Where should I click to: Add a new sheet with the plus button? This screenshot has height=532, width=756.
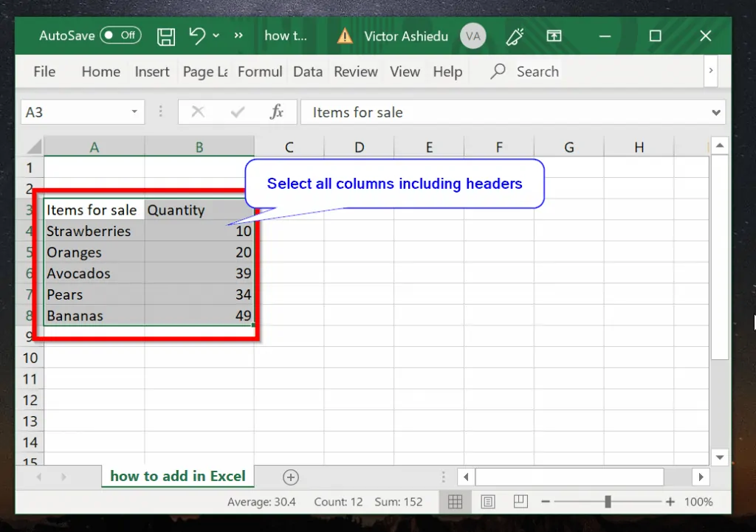click(290, 477)
